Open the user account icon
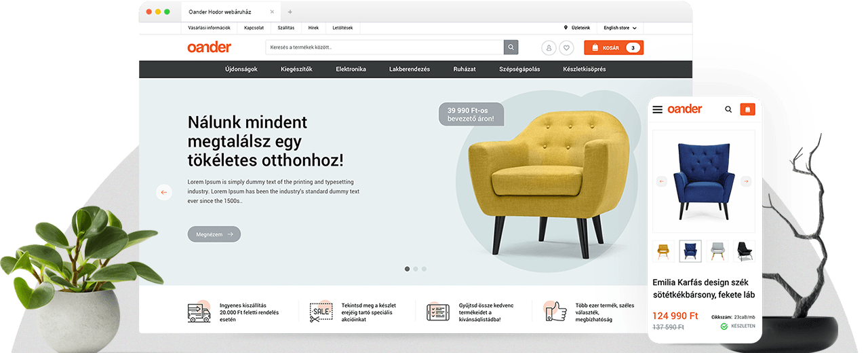This screenshot has height=353, width=868. (549, 48)
